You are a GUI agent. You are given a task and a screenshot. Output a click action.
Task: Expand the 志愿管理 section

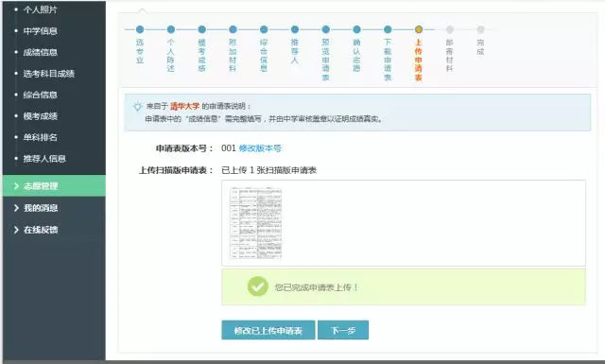[x=54, y=185]
